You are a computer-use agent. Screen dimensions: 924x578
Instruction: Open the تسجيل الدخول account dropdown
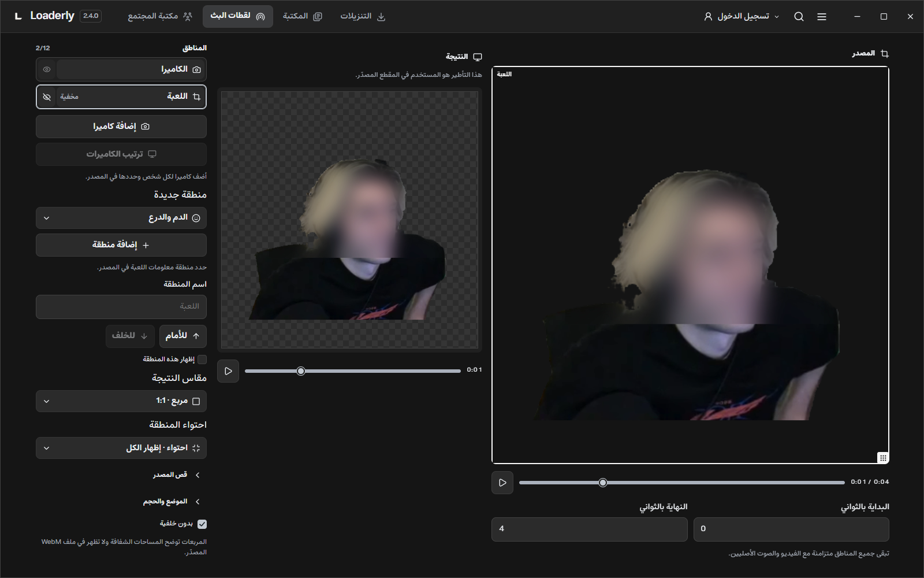[x=742, y=17]
